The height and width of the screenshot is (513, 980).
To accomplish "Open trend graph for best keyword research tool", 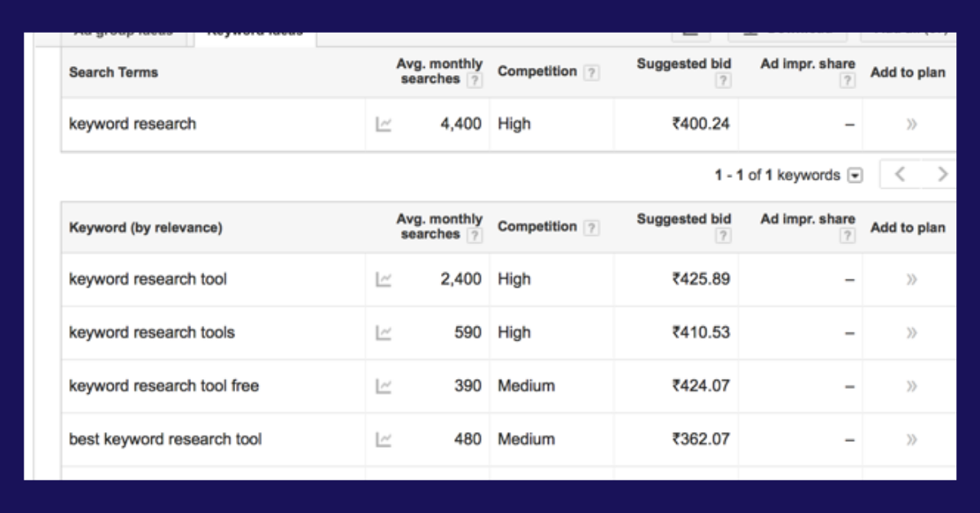I will coord(384,439).
